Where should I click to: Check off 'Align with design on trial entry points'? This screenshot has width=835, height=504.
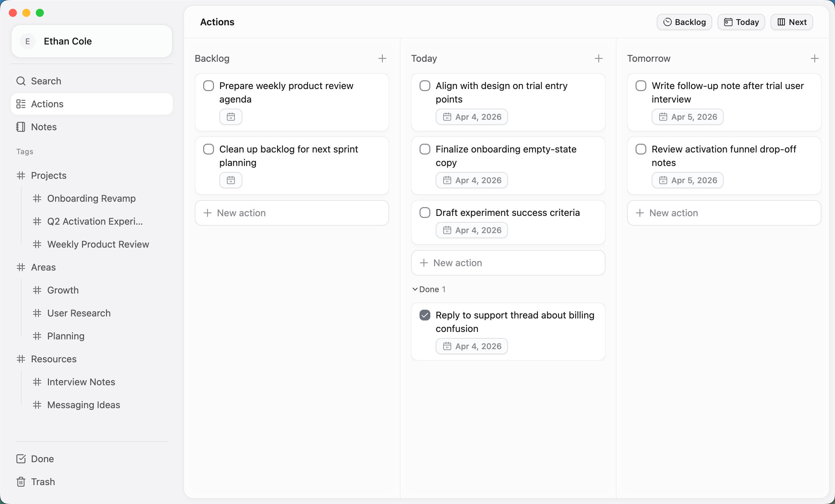pos(425,86)
